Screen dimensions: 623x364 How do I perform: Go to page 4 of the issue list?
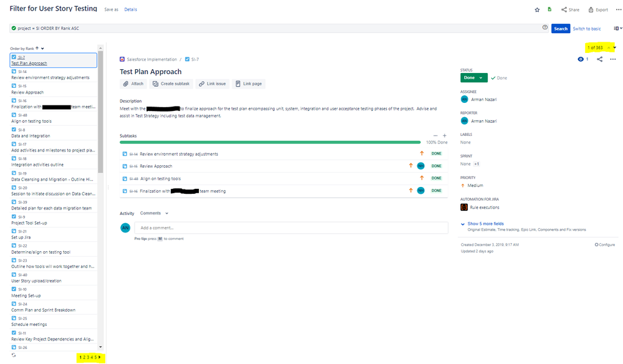[92, 357]
